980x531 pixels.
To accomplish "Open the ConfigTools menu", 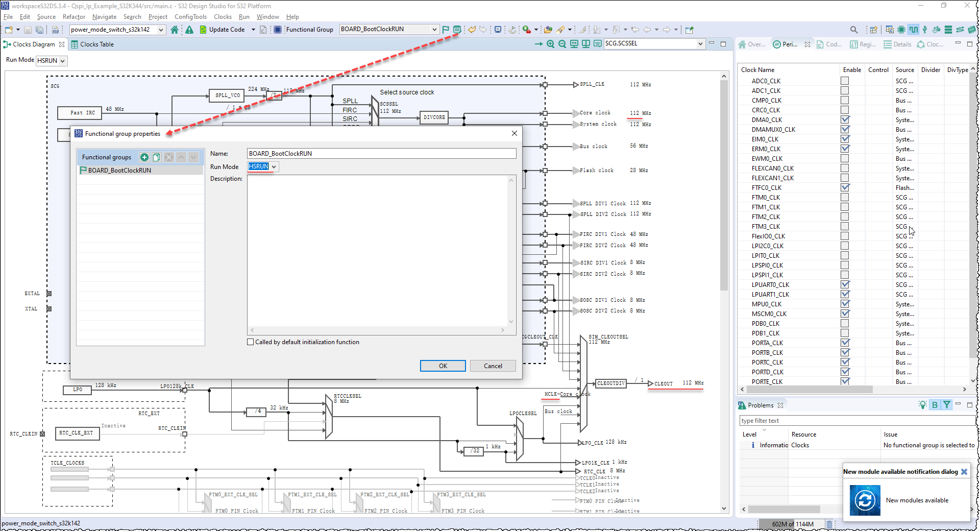I will tap(190, 17).
